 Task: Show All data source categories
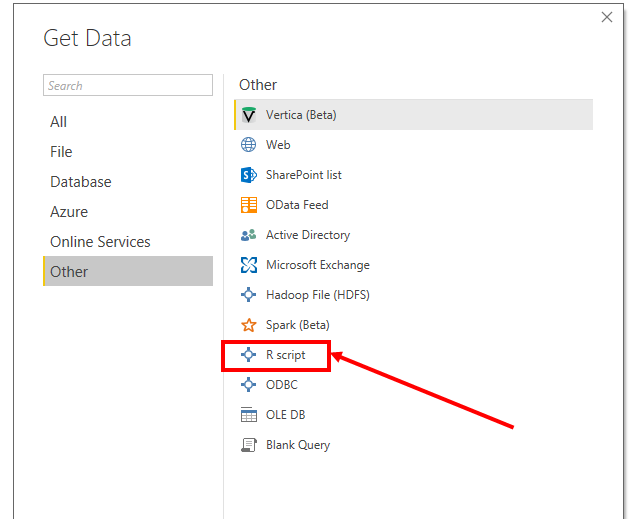coord(59,122)
